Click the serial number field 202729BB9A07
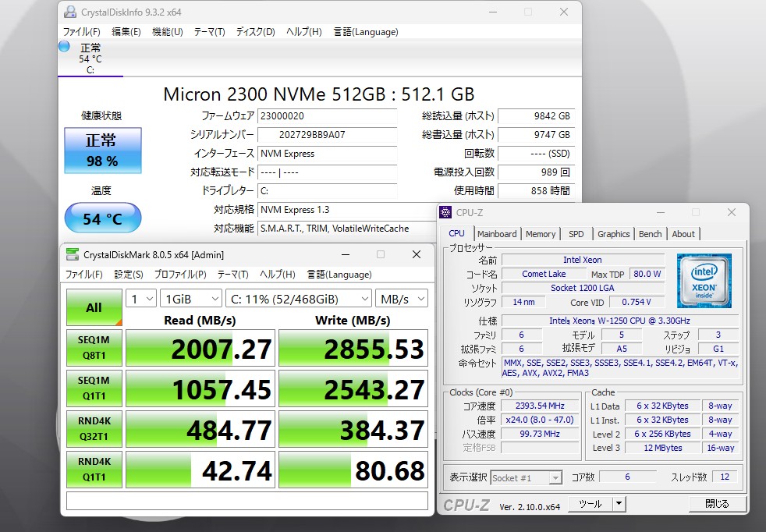Image resolution: width=766 pixels, height=532 pixels. click(x=328, y=135)
